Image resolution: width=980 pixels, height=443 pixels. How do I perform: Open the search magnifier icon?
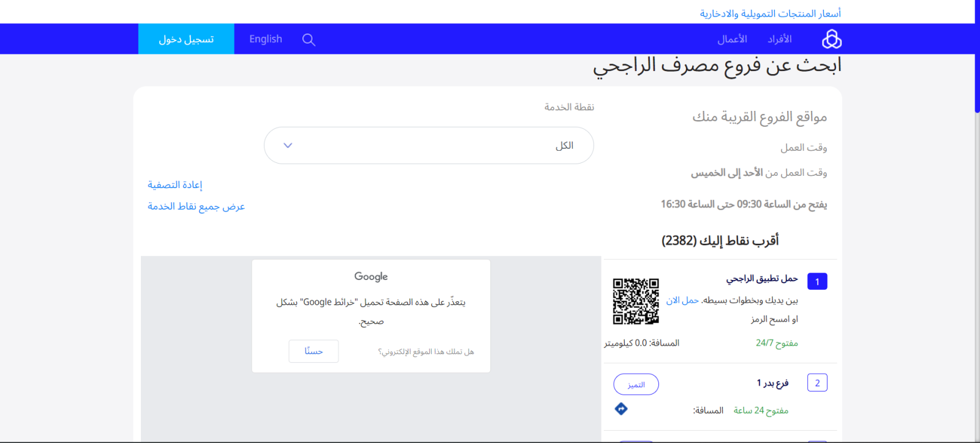pos(309,40)
